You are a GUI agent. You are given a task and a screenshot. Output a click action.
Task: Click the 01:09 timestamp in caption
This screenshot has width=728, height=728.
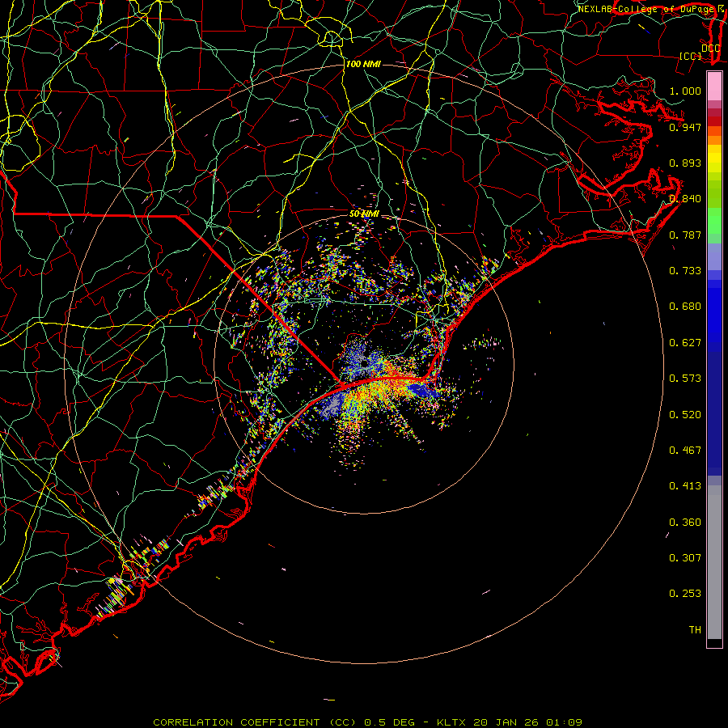coord(564,722)
